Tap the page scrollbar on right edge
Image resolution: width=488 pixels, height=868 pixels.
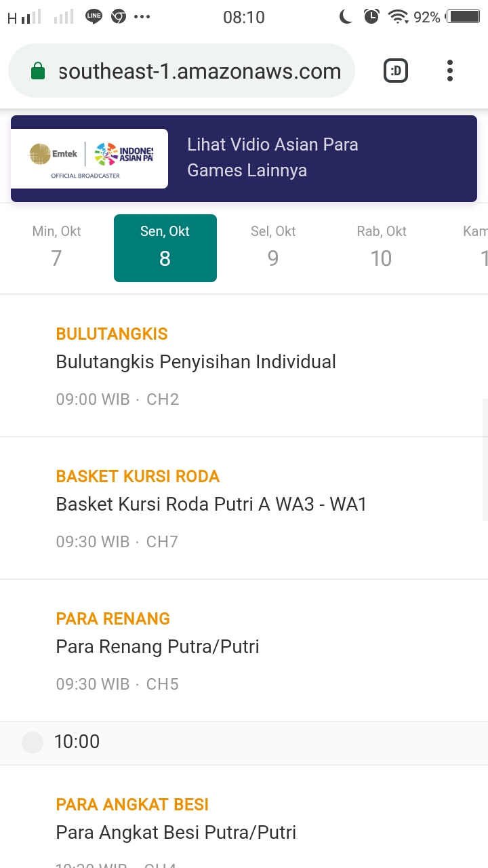tap(485, 460)
